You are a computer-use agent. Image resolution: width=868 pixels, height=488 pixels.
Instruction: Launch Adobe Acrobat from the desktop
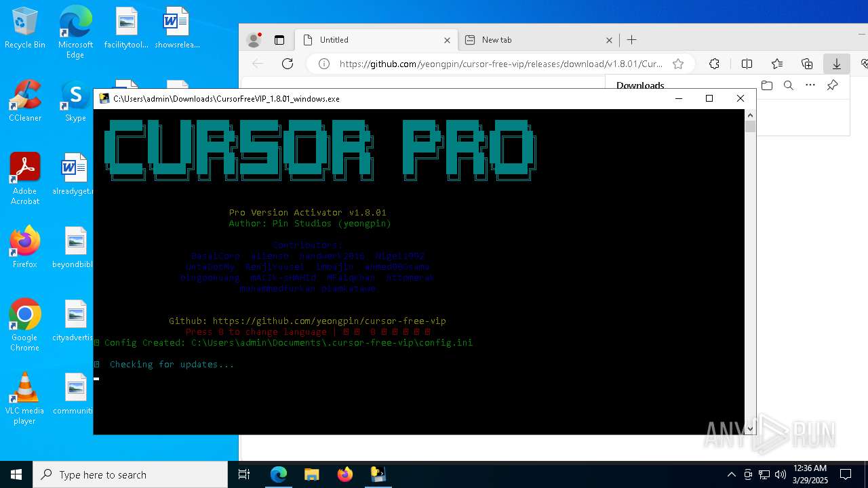[x=25, y=179]
